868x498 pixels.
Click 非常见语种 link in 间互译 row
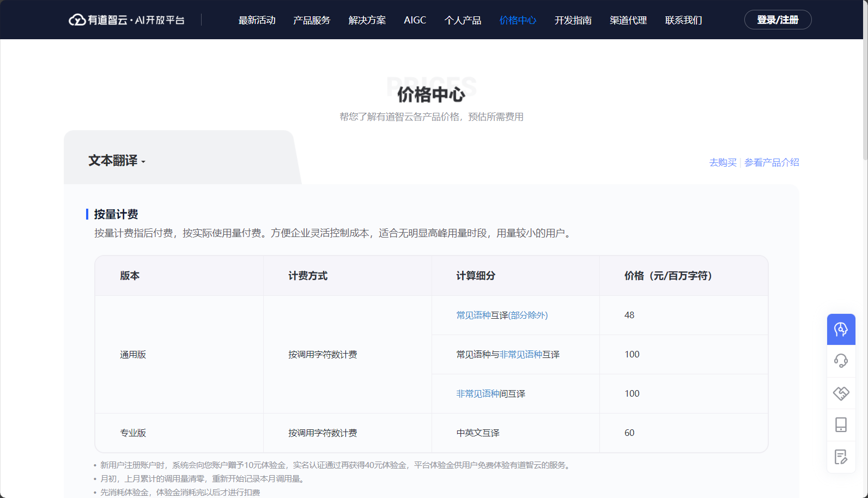(x=478, y=394)
